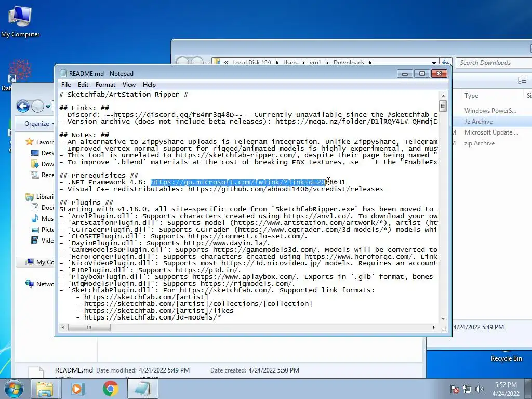Open the Help menu in Notepad
Image resolution: width=532 pixels, height=399 pixels.
coord(149,85)
